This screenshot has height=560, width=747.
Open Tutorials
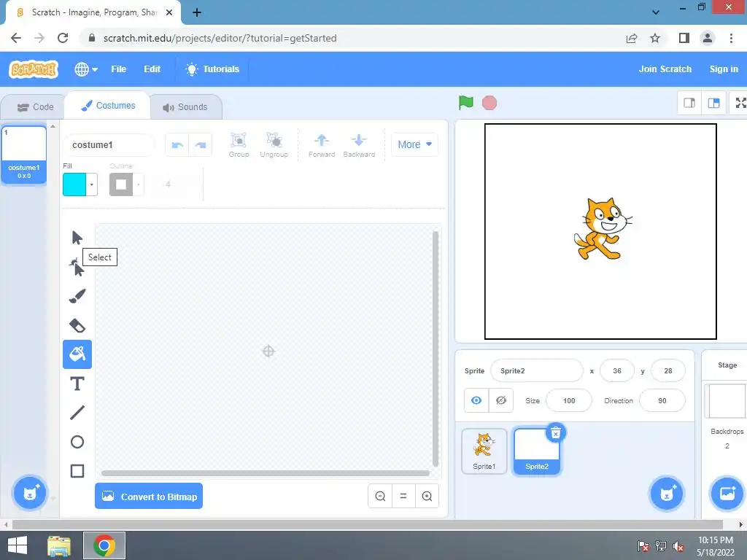pyautogui.click(x=212, y=69)
